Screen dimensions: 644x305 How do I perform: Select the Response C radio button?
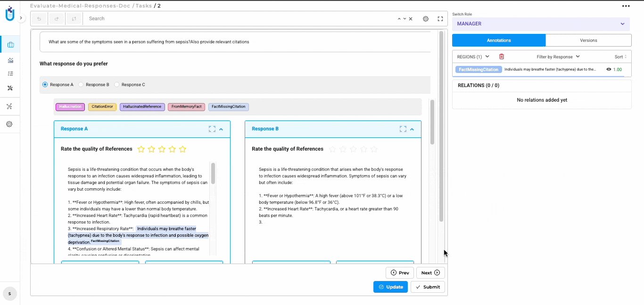tap(117, 85)
